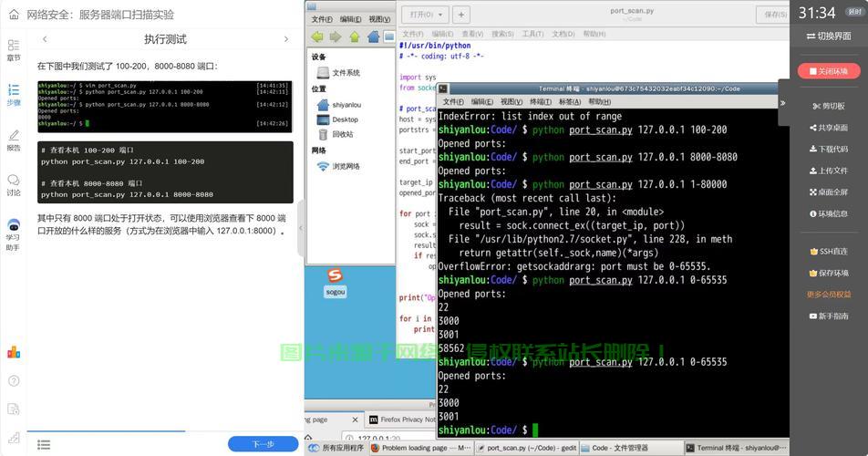Click Back arrow in file manager toolbar
This screenshot has width=868, height=456.
pyautogui.click(x=317, y=36)
